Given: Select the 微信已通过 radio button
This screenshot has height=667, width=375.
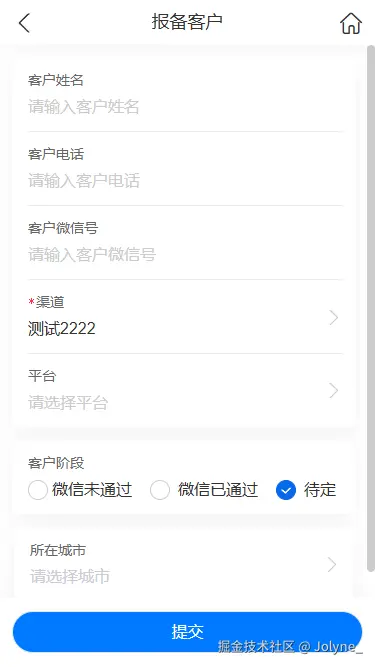Looking at the screenshot, I should point(160,490).
